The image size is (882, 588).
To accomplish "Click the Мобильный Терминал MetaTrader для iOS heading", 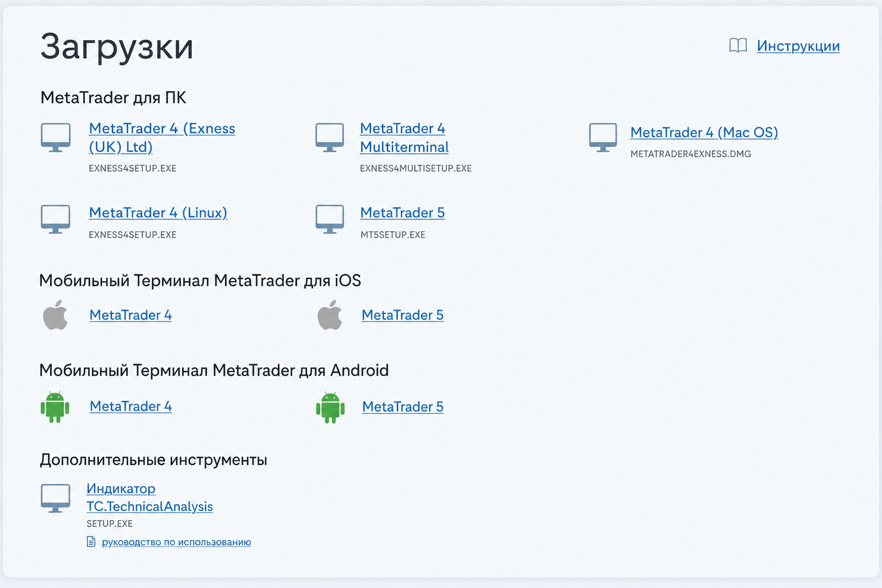I will coord(200,280).
